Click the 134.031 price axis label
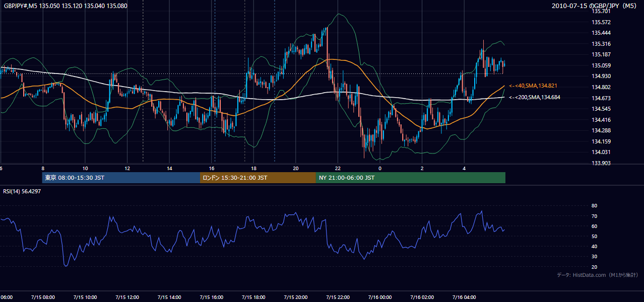This screenshot has width=644, height=302. tap(601, 153)
